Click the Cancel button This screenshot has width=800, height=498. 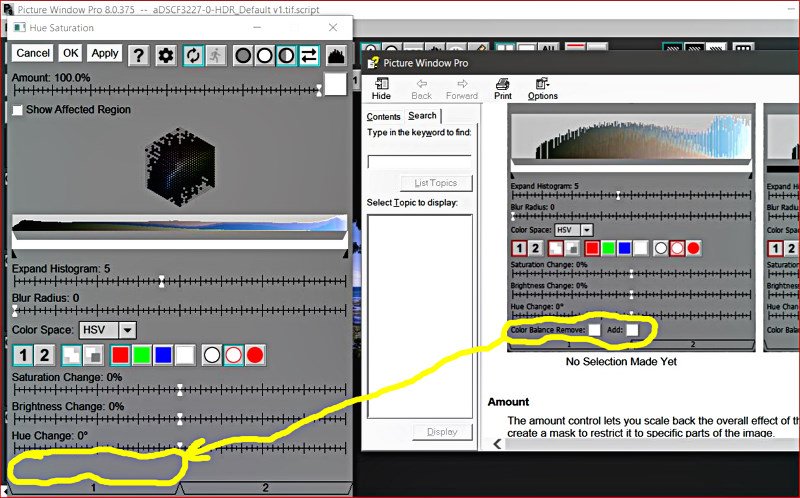click(x=33, y=53)
